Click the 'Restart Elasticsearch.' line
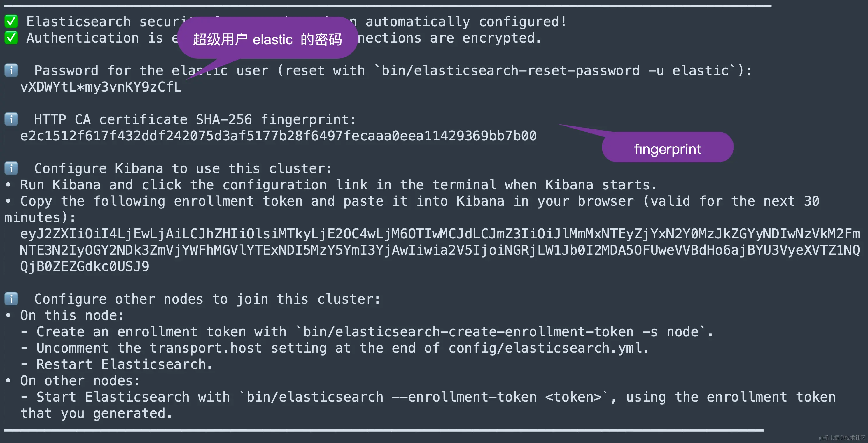Image resolution: width=868 pixels, height=443 pixels. click(x=117, y=365)
